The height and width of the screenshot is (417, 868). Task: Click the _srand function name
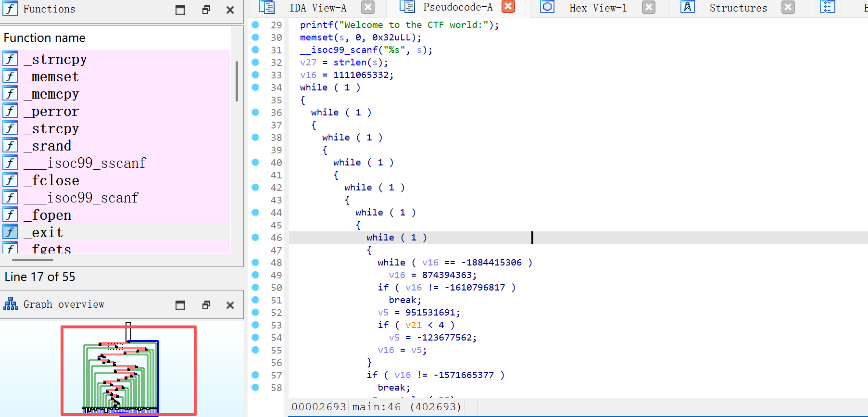click(x=48, y=146)
